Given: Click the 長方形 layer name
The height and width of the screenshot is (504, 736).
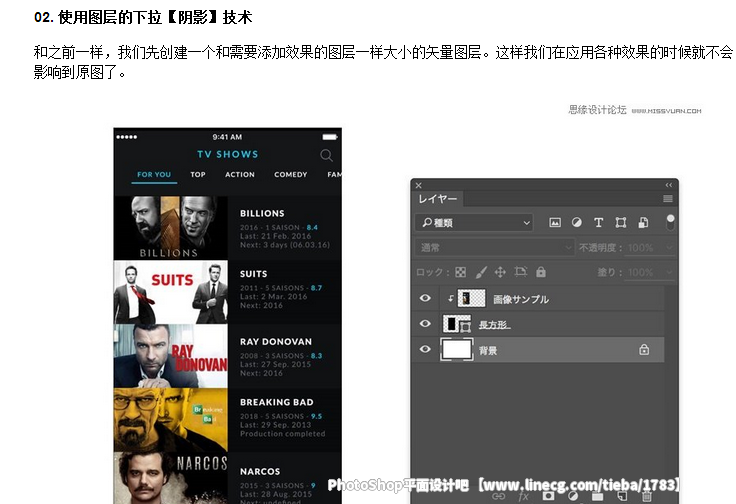Looking at the screenshot, I should (x=494, y=325).
